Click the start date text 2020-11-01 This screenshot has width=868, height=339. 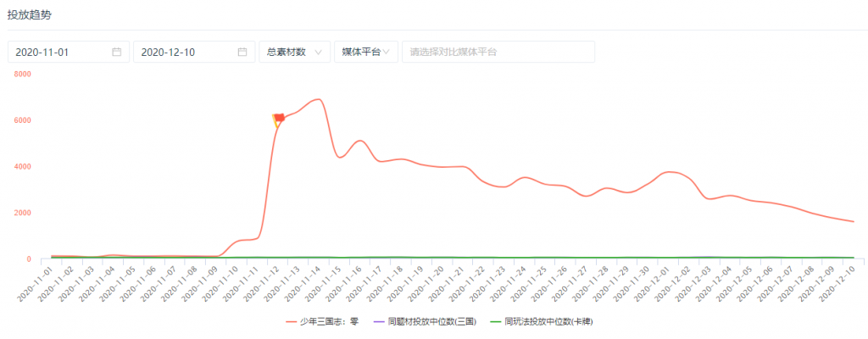coord(42,52)
